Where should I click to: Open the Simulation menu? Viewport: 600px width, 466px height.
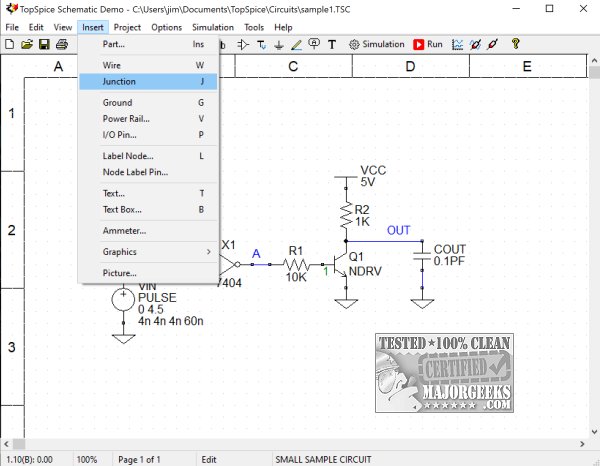[x=213, y=28]
